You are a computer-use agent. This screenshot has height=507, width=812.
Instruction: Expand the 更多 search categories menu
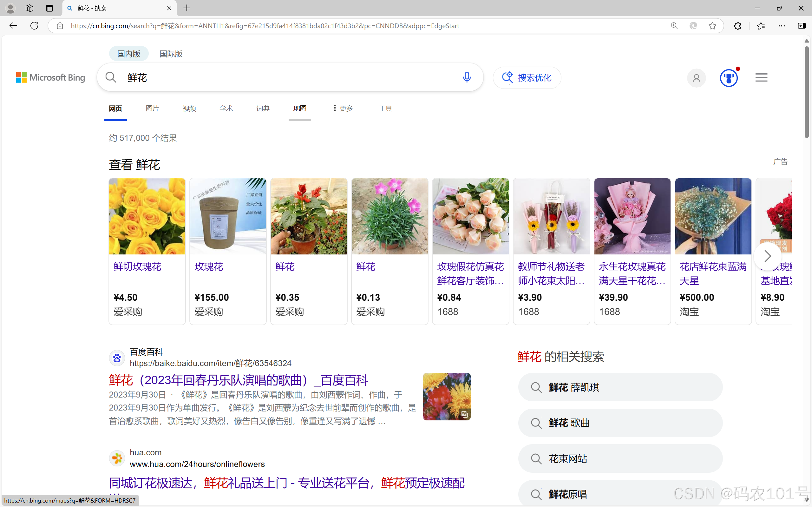343,108
